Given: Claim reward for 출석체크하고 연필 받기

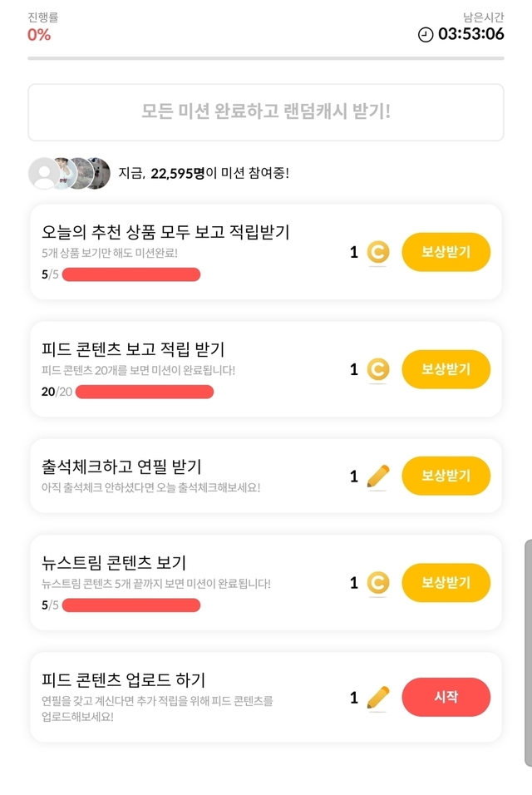Looking at the screenshot, I should tap(446, 476).
